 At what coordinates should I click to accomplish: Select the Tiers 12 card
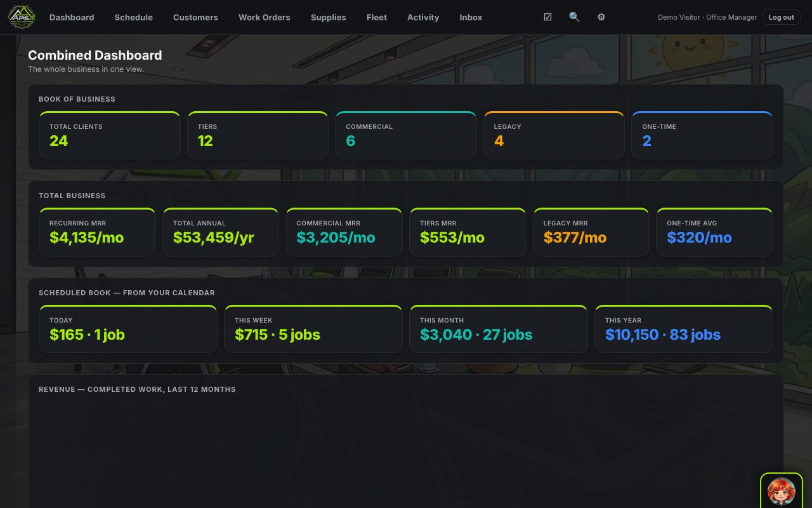258,135
